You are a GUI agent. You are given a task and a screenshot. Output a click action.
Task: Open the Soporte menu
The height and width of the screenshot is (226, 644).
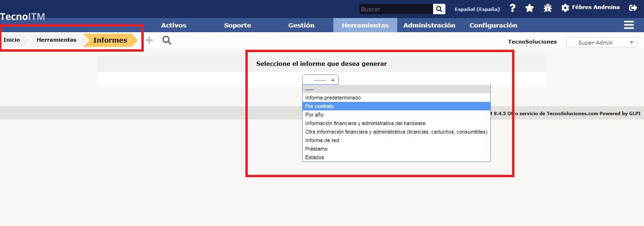pyautogui.click(x=237, y=26)
